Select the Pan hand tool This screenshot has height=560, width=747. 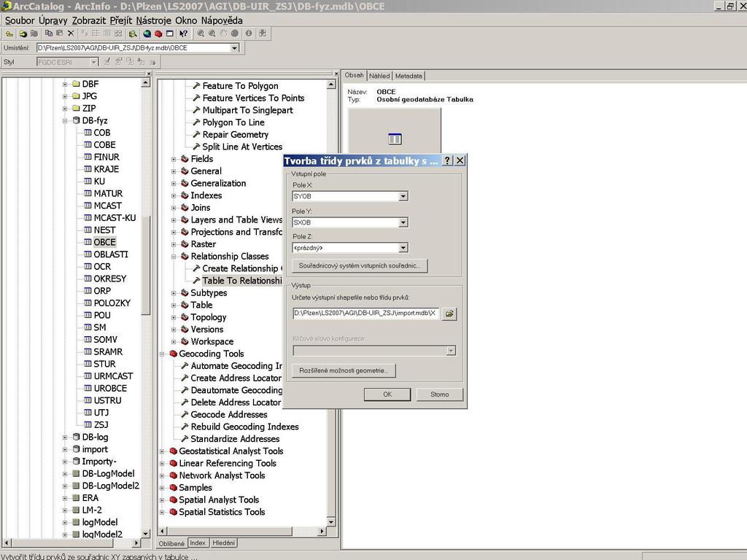pyautogui.click(x=223, y=34)
